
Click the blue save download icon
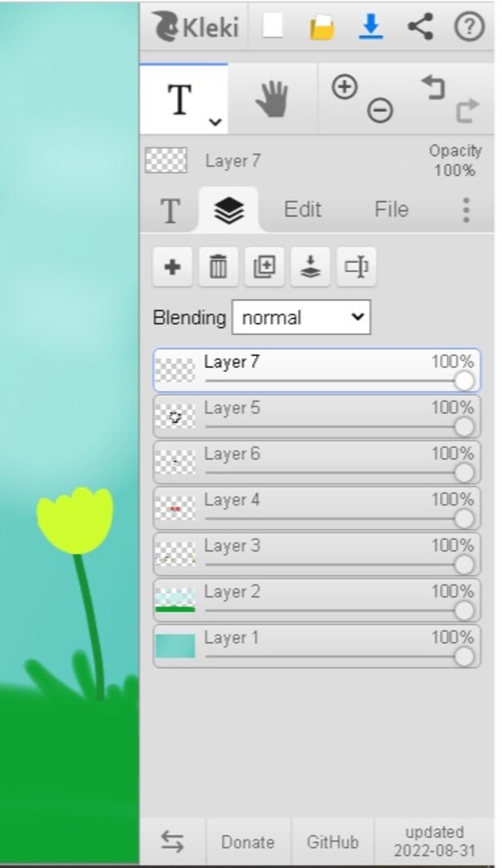371,26
